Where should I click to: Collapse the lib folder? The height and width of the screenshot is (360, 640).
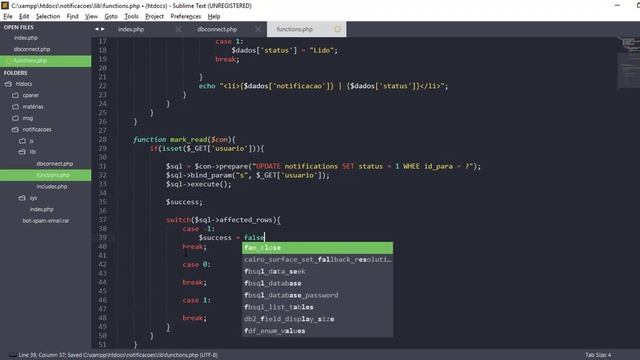point(22,152)
